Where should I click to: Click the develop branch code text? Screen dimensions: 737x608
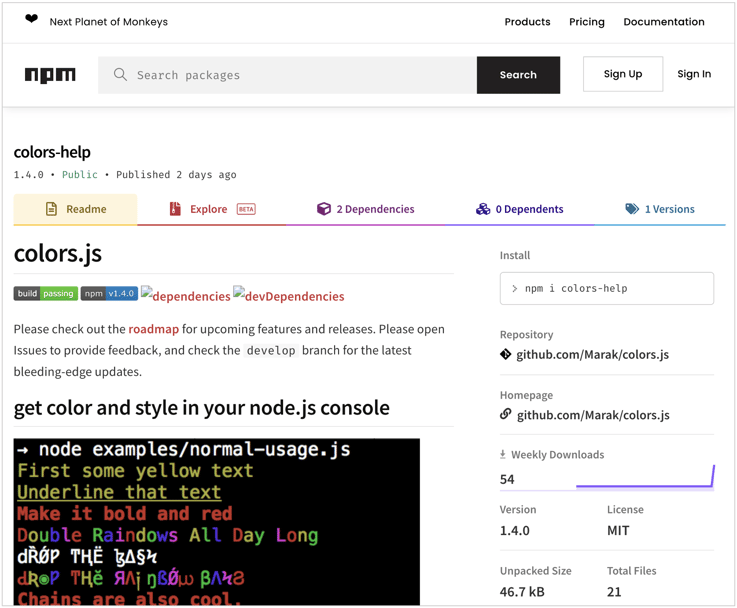271,351
